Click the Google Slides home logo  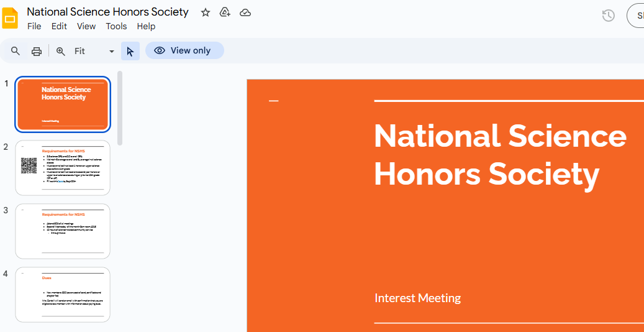11,19
